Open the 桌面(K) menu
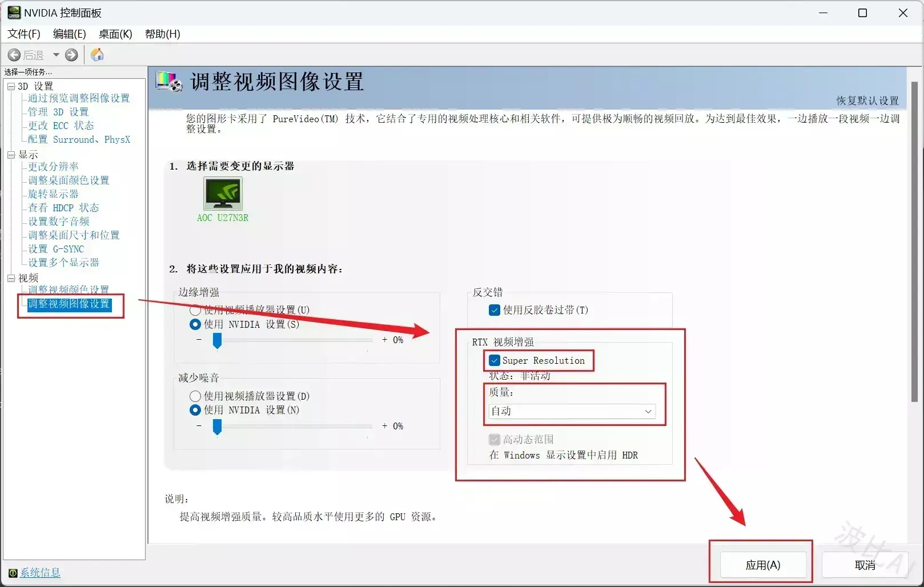This screenshot has height=587, width=924. pos(115,34)
